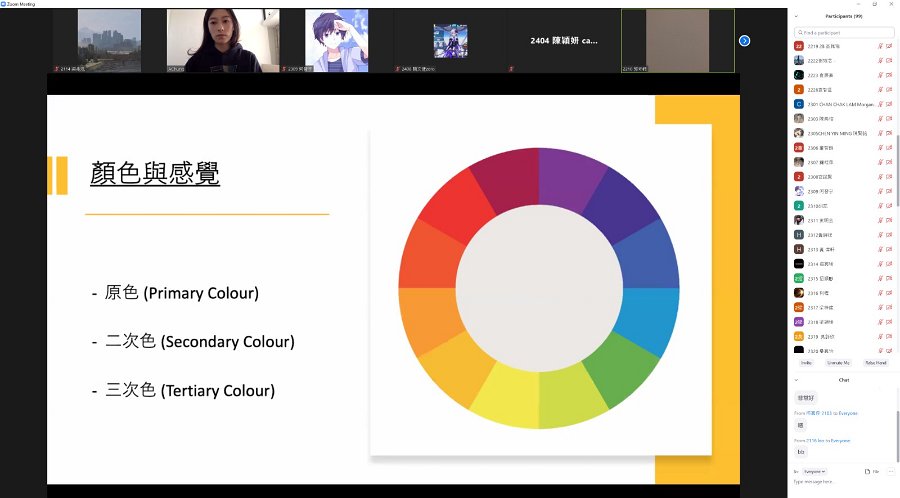
Task: Focus the Find a participant search box
Action: point(844,33)
